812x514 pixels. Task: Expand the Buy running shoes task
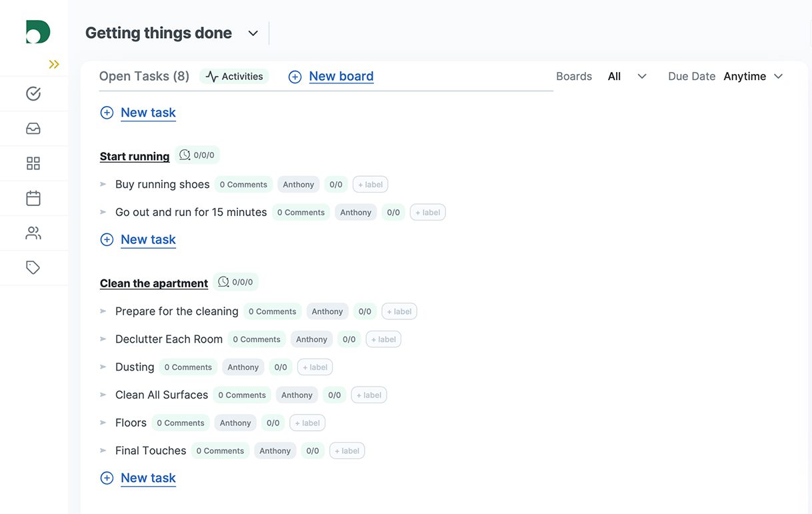tap(103, 184)
